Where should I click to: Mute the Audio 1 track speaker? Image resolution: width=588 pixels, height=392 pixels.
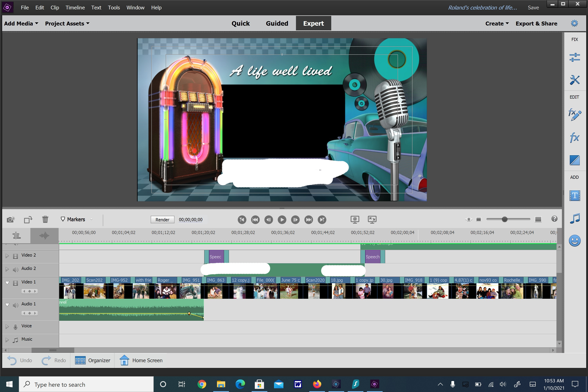[15, 305]
